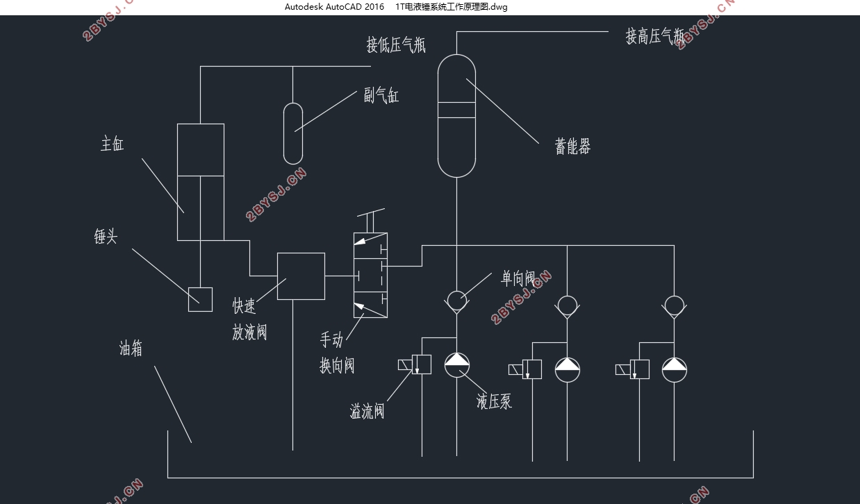Select the 单向阀 label text
Image resolution: width=860 pixels, height=504 pixels.
pos(518,279)
